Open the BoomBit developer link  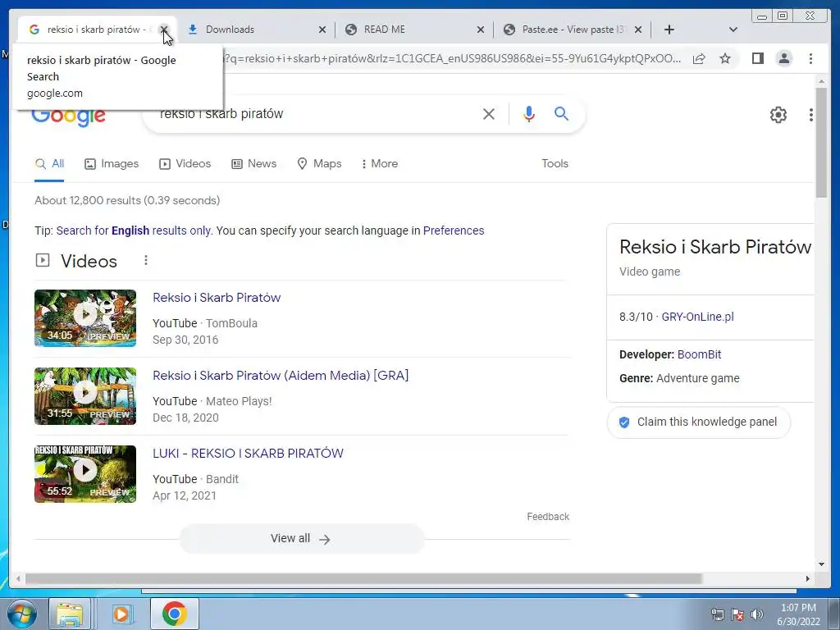699,354
